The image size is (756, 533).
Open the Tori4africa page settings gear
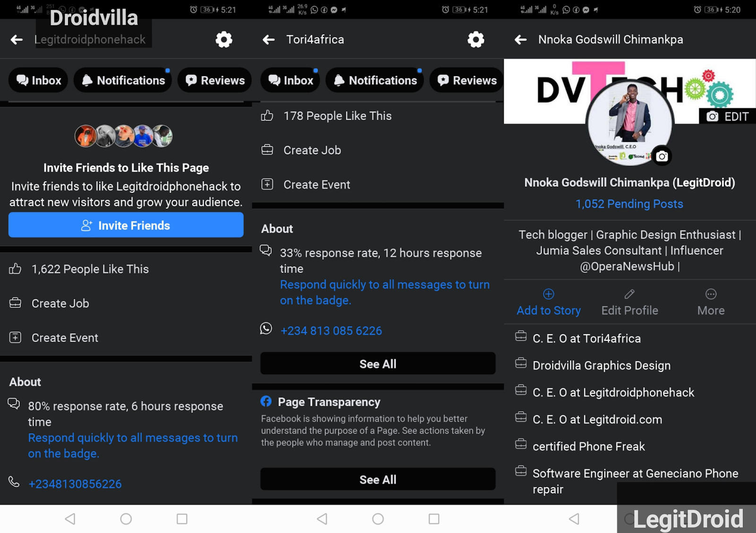pyautogui.click(x=476, y=40)
